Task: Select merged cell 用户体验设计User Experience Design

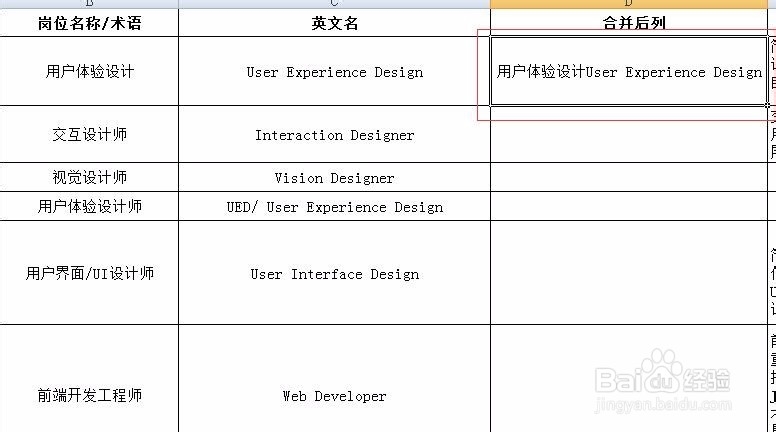Action: pos(629,71)
